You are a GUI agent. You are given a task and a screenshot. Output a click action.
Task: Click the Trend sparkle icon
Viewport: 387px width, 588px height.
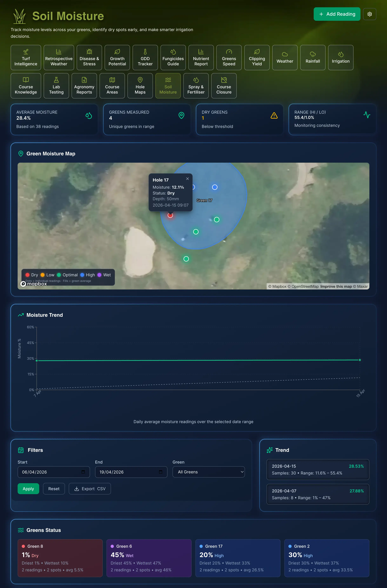(x=270, y=450)
